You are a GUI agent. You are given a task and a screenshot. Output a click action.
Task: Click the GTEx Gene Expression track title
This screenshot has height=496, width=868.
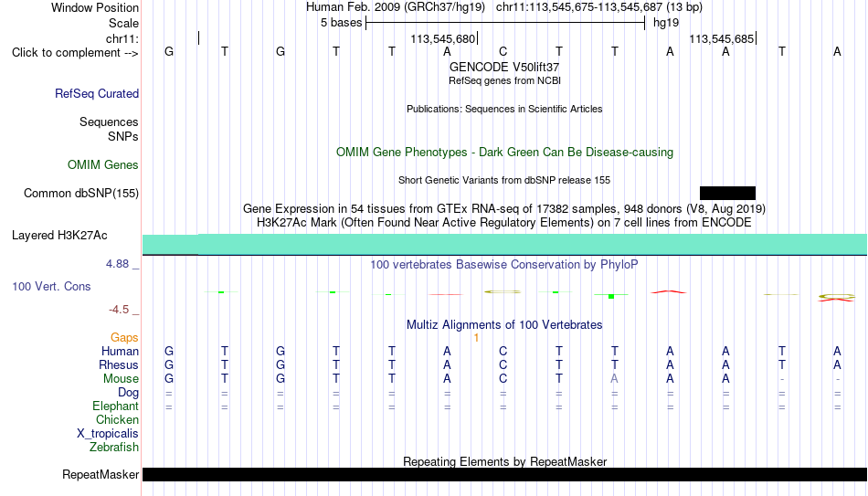coord(504,208)
